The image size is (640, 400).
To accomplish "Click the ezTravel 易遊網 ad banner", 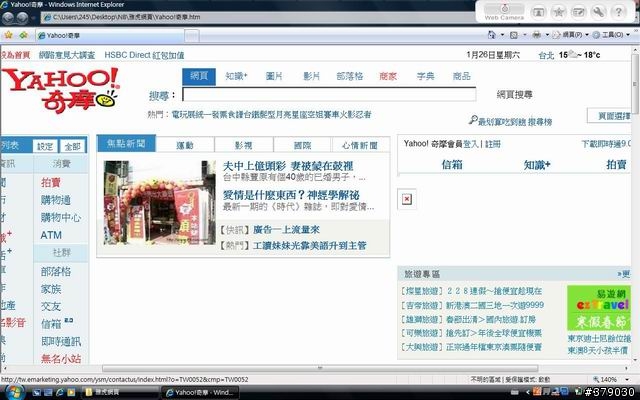I will (599, 308).
